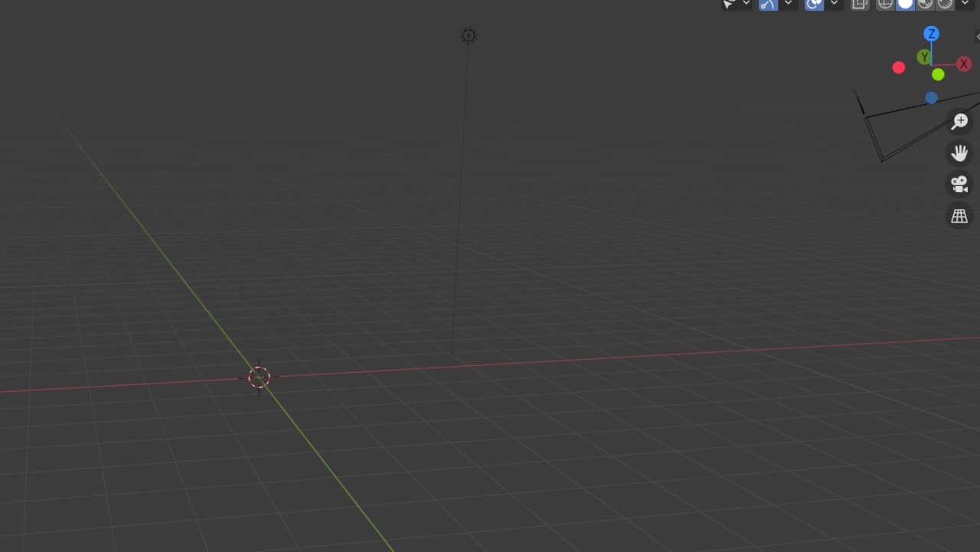This screenshot has width=980, height=552.
Task: Click the unlabeled red negative X gizmo dot
Action: [899, 67]
